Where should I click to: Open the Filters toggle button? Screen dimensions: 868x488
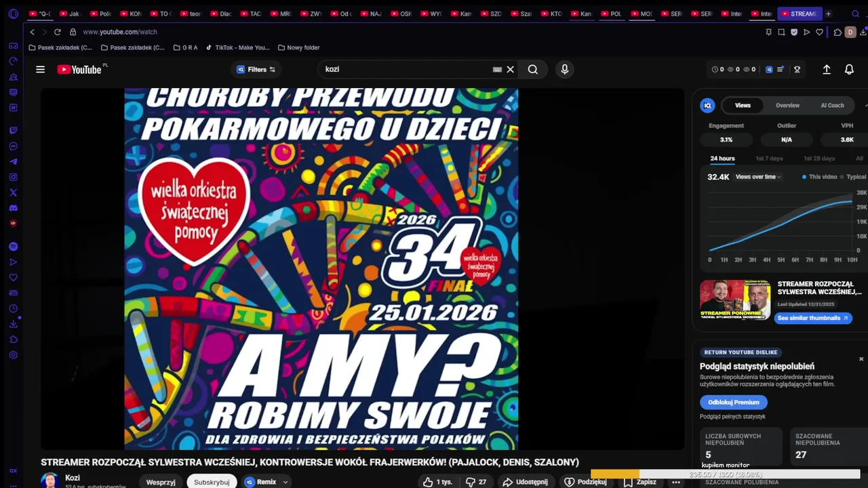(256, 69)
